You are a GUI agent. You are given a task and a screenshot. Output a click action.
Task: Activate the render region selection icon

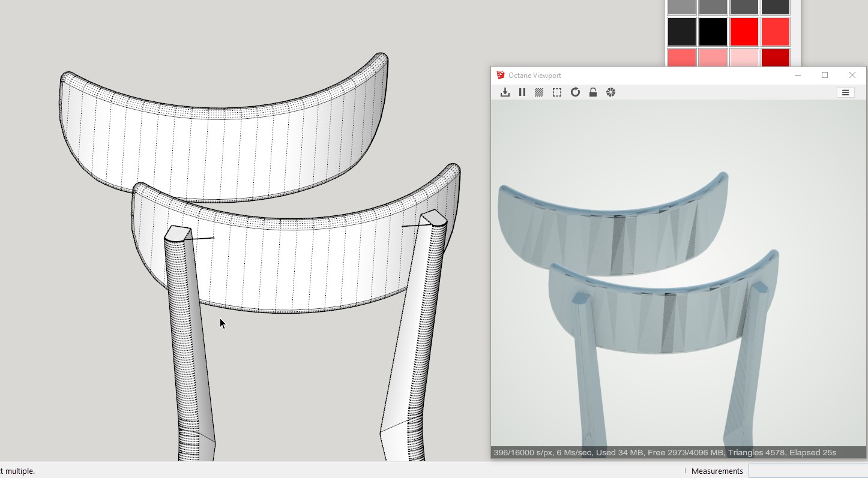(x=557, y=92)
